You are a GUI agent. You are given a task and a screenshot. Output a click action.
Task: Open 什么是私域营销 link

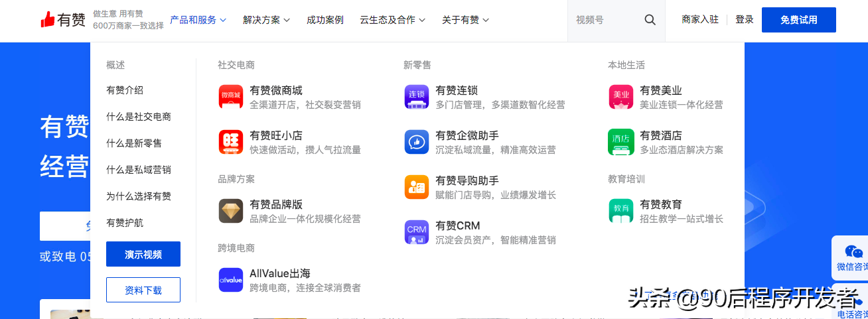coord(139,170)
